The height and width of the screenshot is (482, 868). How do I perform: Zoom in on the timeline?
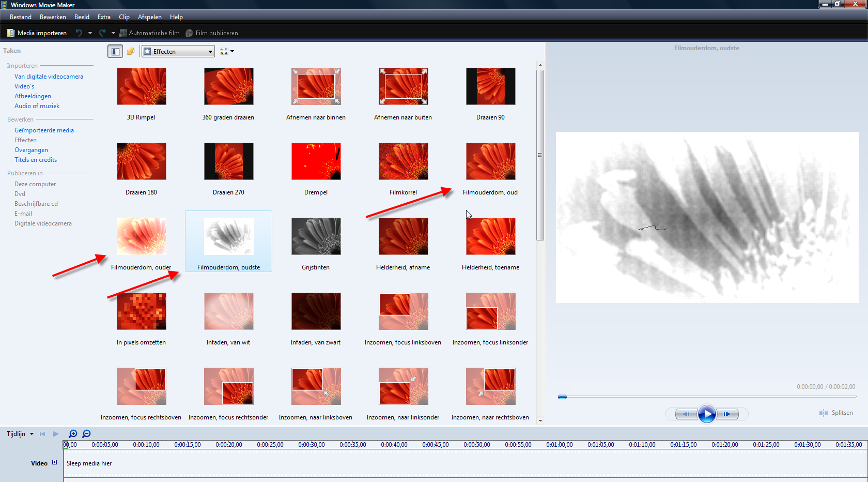(x=73, y=434)
